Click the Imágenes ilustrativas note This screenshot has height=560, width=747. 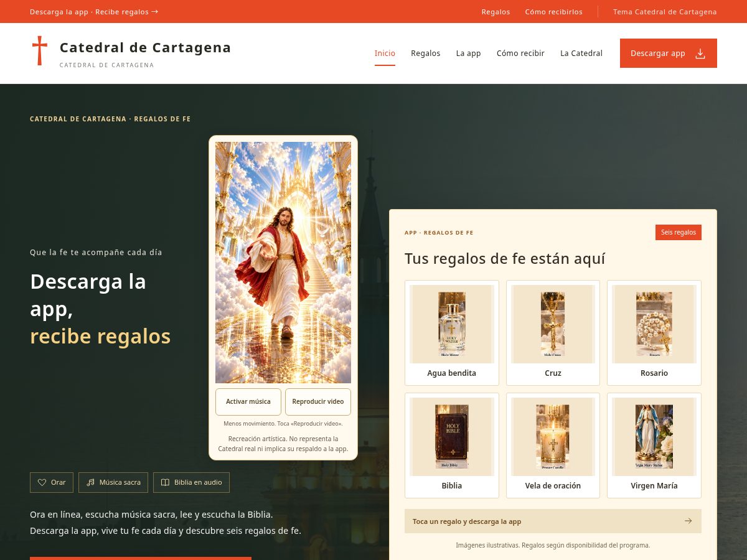pos(553,545)
